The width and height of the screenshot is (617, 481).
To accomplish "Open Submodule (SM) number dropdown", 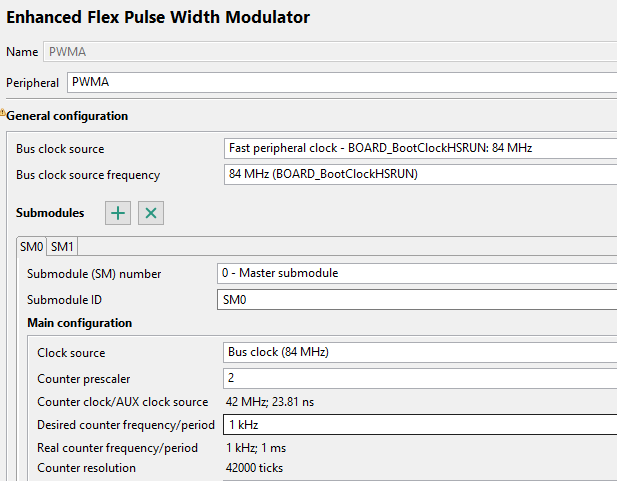I will pyautogui.click(x=416, y=273).
